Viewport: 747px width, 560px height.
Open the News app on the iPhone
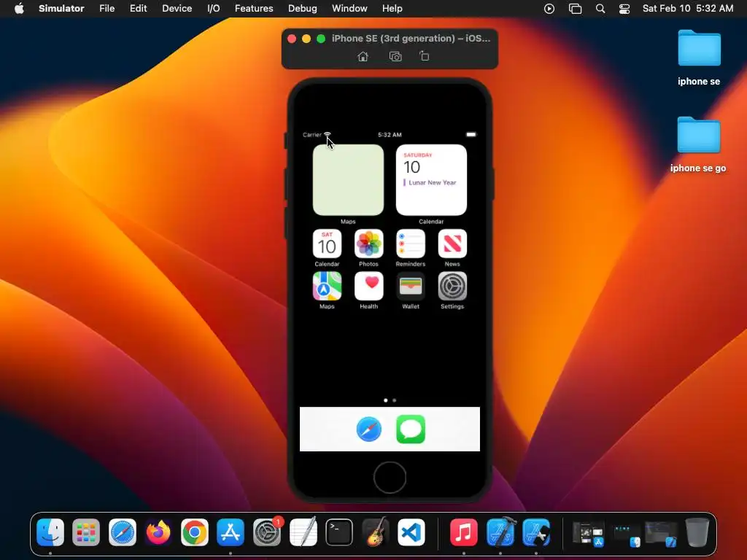(452, 244)
